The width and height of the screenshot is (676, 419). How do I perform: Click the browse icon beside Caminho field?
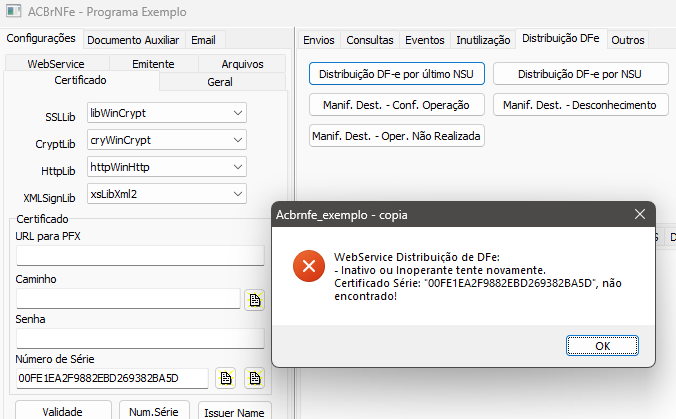(254, 300)
